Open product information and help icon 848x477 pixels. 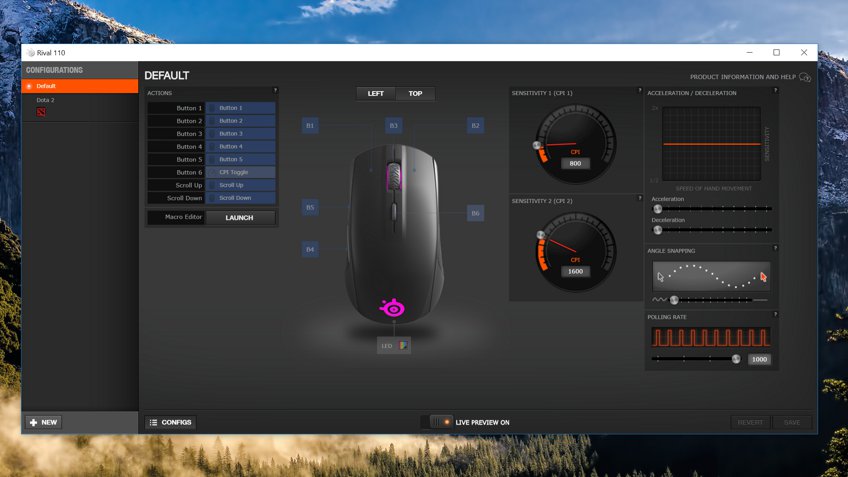click(805, 77)
